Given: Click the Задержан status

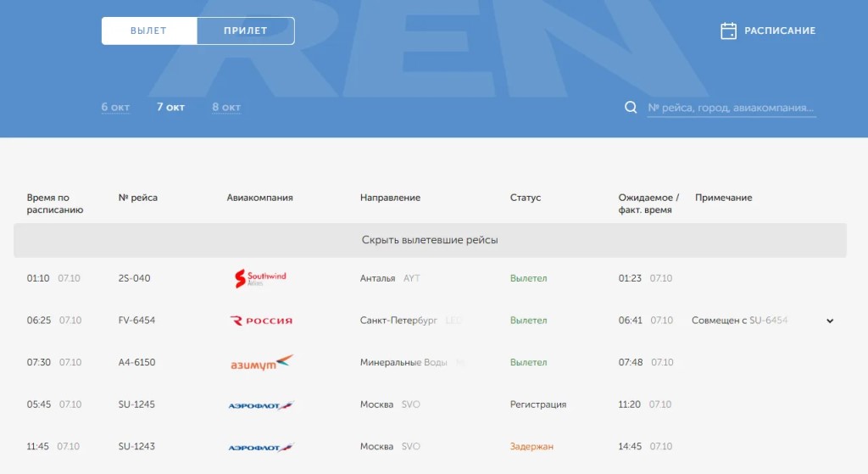Looking at the screenshot, I should pyautogui.click(x=531, y=446).
